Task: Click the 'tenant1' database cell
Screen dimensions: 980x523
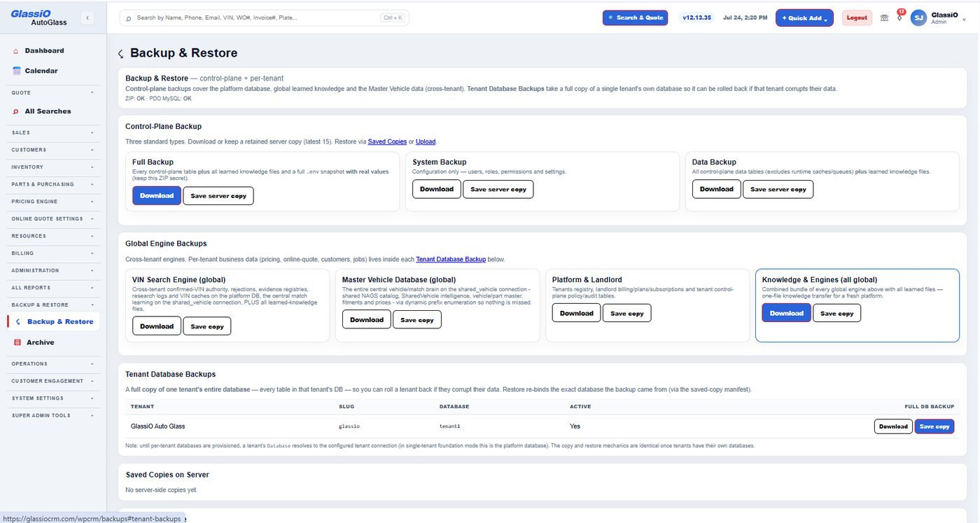Action: click(449, 426)
